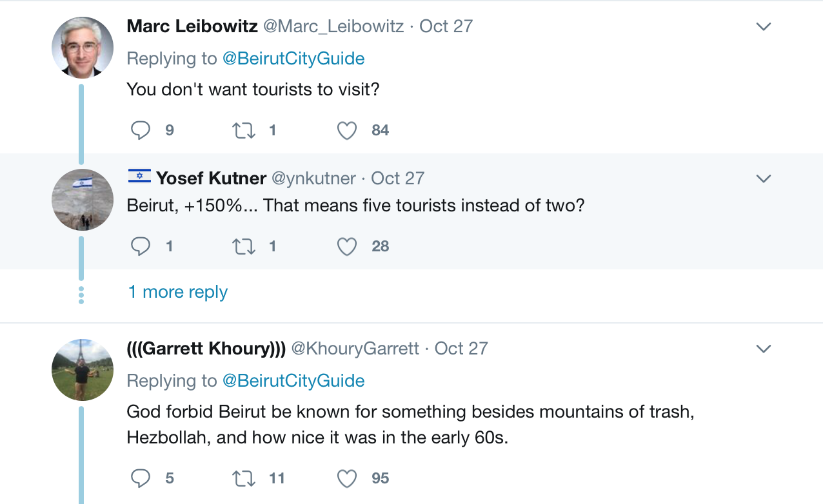Click Yosef Kutner's display name
Viewport: 823px width, 504px height.
[x=211, y=179]
